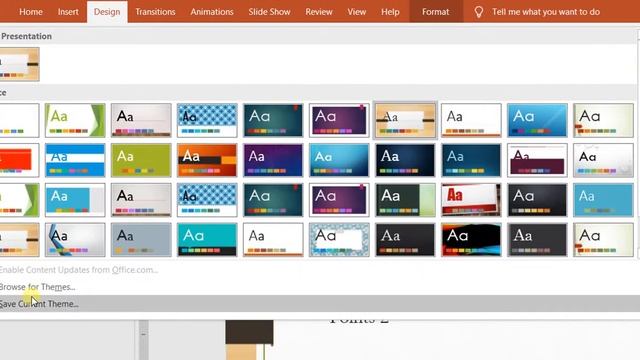Switch to the Format contextual tab
The image size is (640, 360).
(x=436, y=12)
